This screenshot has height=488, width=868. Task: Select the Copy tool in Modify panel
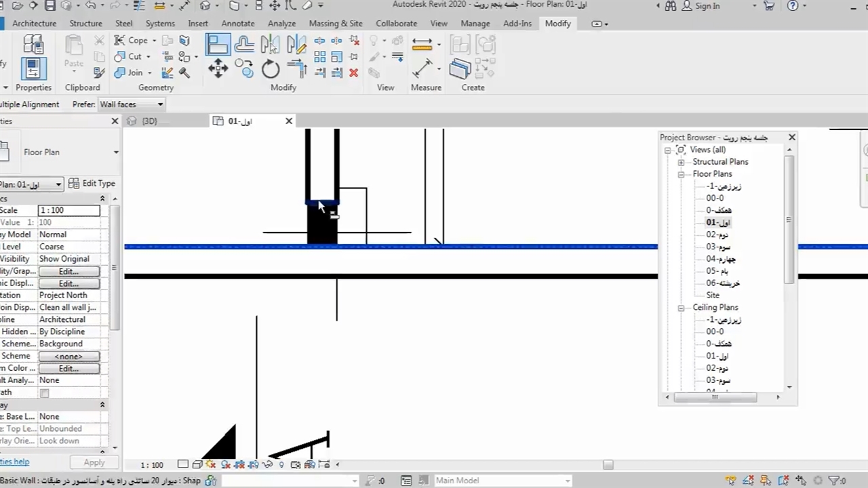244,68
